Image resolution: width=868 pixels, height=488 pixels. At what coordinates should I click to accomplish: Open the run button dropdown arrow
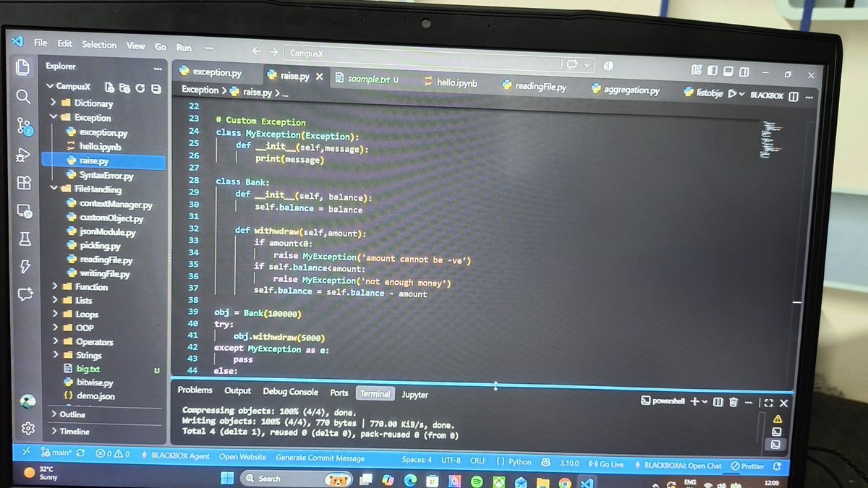pos(742,94)
